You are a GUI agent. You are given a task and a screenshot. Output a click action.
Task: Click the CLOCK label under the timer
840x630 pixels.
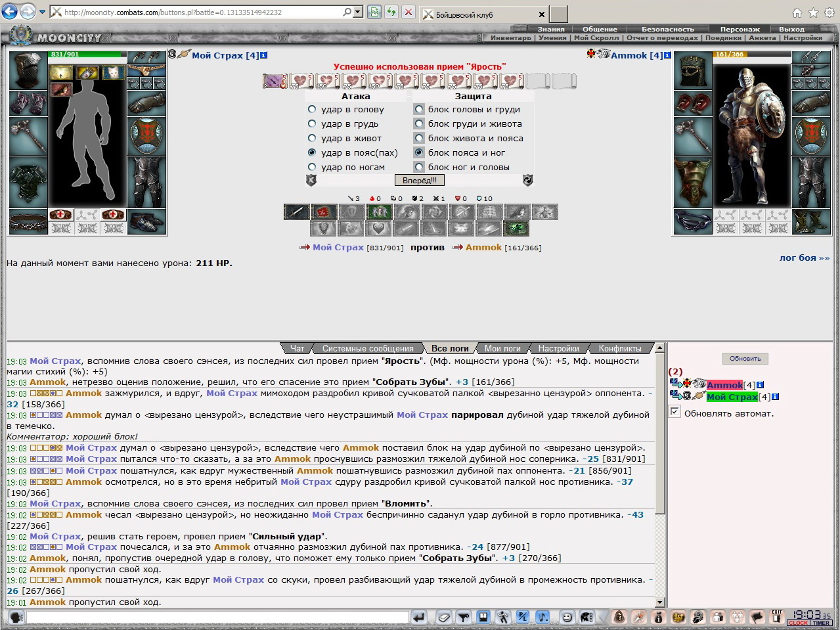tap(799, 623)
